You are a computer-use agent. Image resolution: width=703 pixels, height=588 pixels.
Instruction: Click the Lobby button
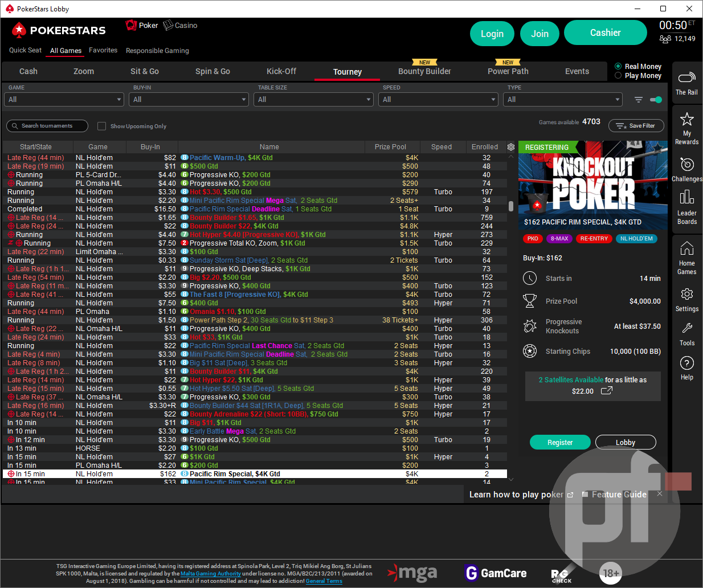pyautogui.click(x=626, y=442)
